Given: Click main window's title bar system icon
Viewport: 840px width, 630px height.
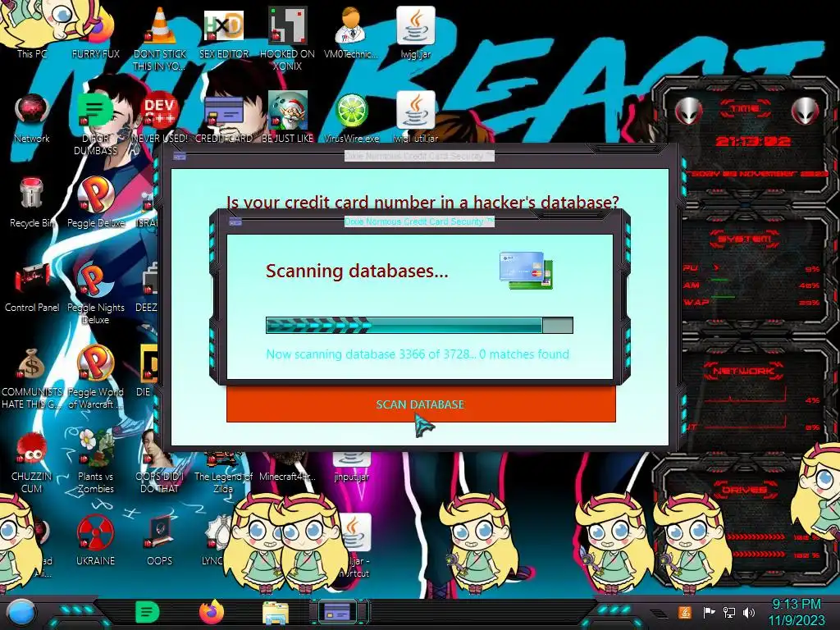Looking at the screenshot, I should [180, 157].
